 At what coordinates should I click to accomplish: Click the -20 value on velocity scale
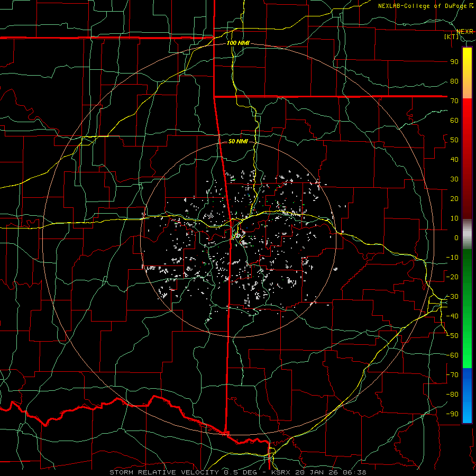(452, 277)
